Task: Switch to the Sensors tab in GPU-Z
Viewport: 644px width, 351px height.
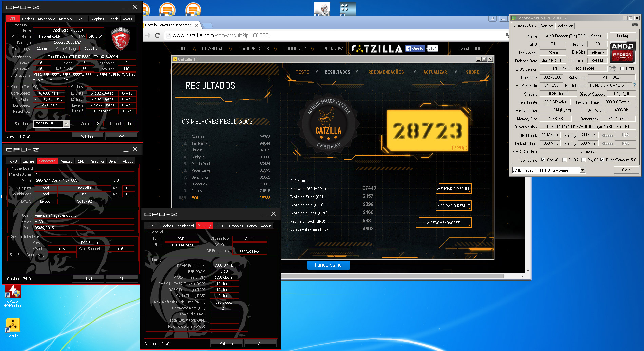Action: 547,26
